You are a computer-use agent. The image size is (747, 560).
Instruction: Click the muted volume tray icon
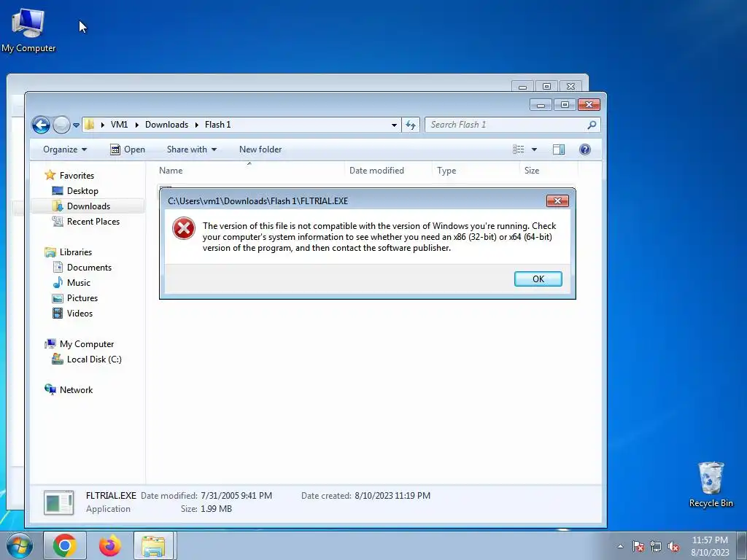673,546
